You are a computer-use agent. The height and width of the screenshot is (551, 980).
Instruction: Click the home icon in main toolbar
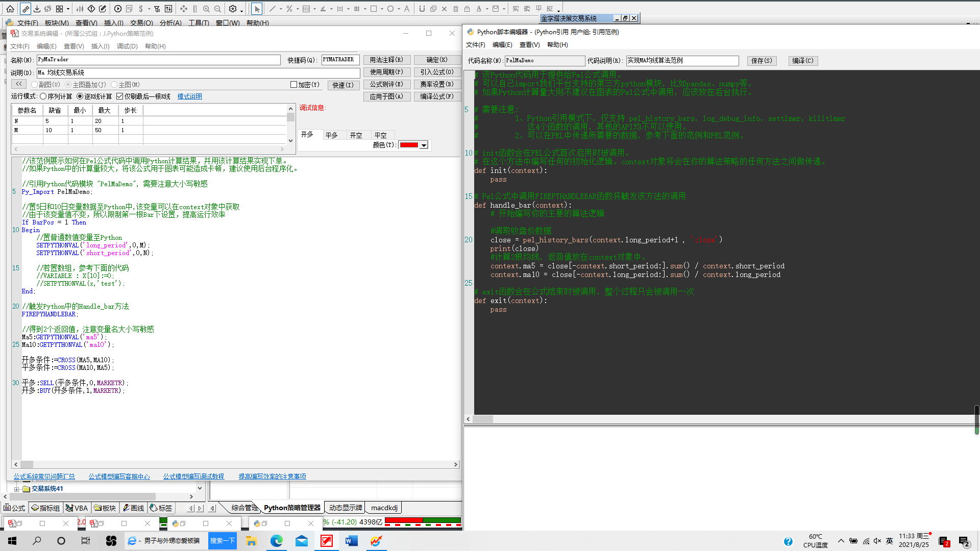tap(10, 9)
